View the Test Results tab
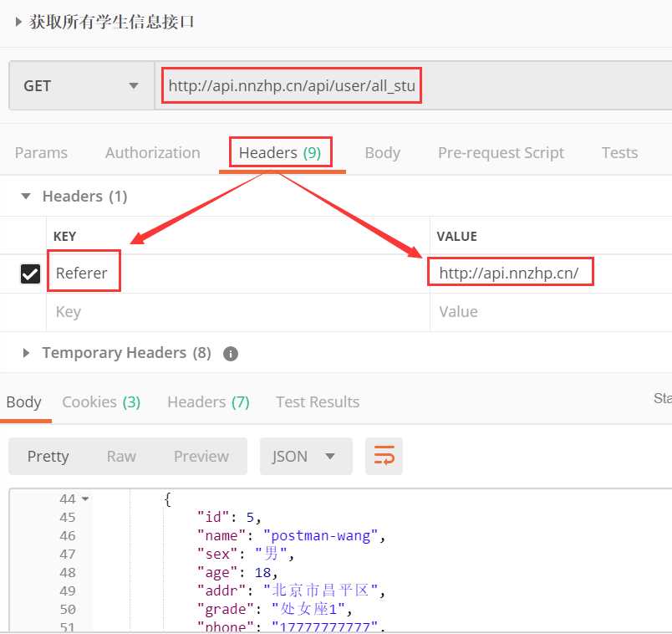This screenshot has width=672, height=634. 318,402
